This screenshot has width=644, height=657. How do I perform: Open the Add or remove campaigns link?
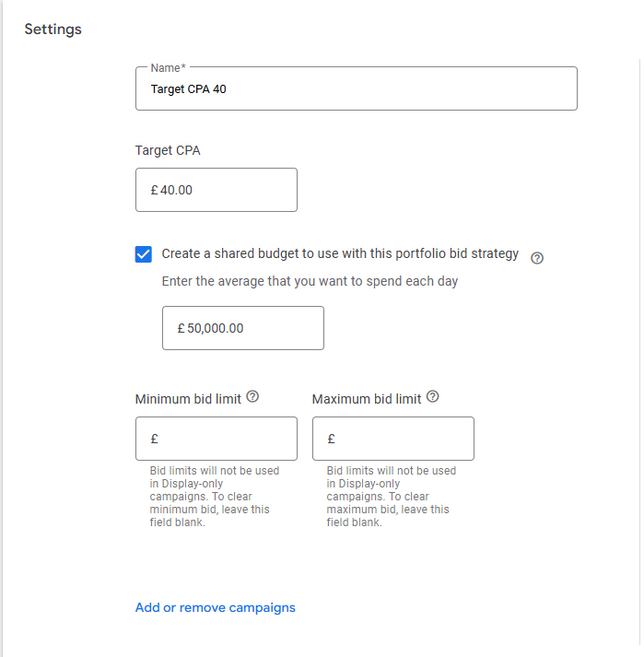point(215,607)
